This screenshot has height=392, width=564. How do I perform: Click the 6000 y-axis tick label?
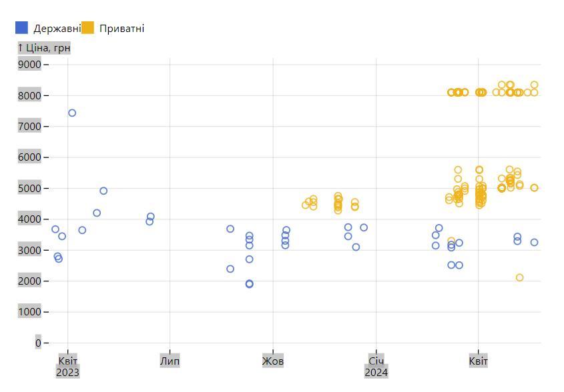[29, 157]
